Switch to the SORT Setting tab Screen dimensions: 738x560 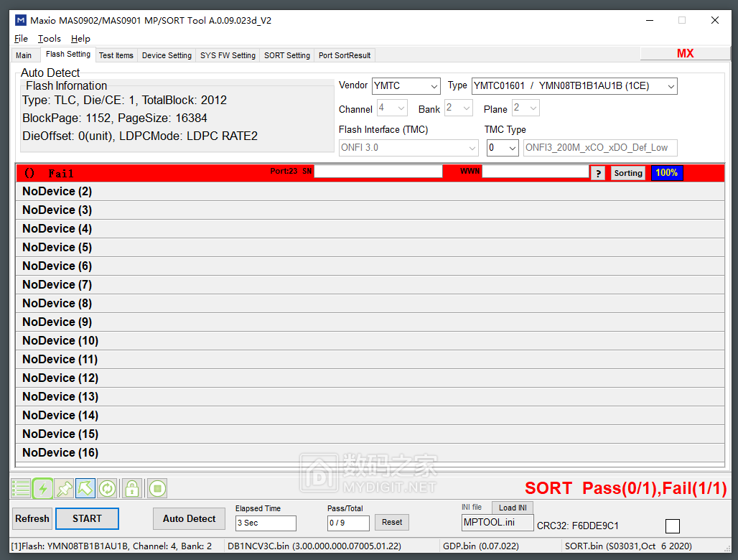[287, 55]
